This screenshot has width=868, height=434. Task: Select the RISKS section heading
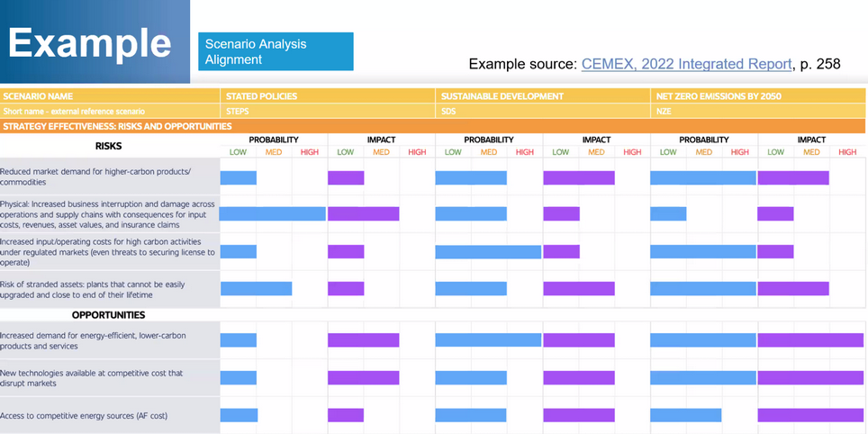pos(108,146)
